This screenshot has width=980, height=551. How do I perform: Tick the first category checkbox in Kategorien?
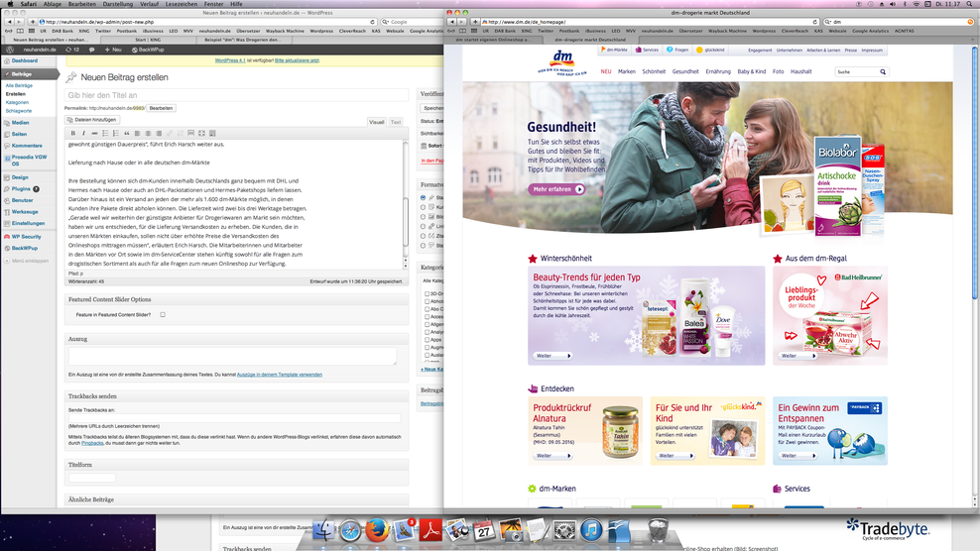[427, 293]
